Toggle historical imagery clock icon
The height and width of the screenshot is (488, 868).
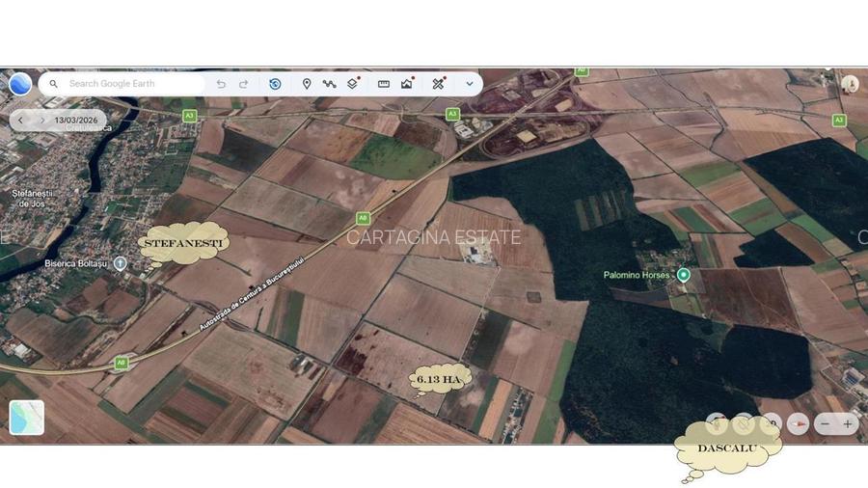(x=275, y=84)
